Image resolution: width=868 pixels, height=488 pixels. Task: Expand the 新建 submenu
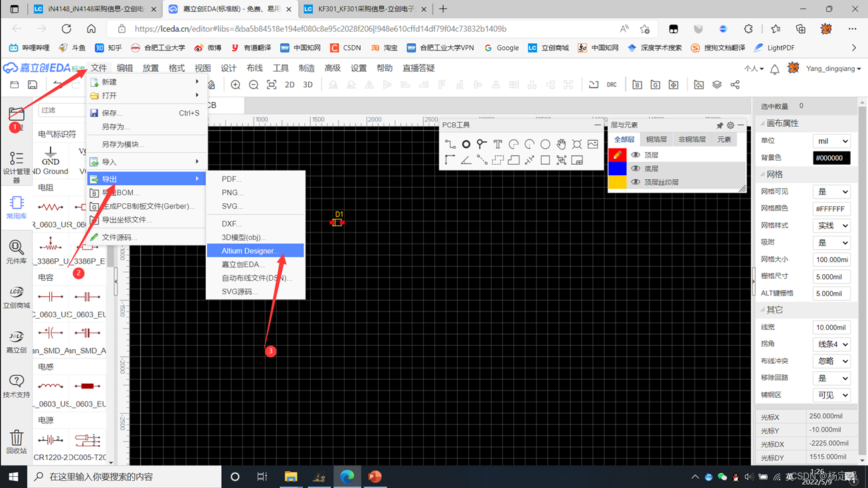coord(146,82)
